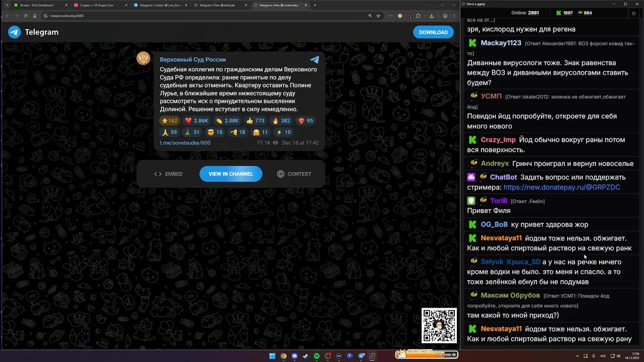This screenshot has width=644, height=362.
Task: Open the browser profile icon
Action: coord(445,16)
